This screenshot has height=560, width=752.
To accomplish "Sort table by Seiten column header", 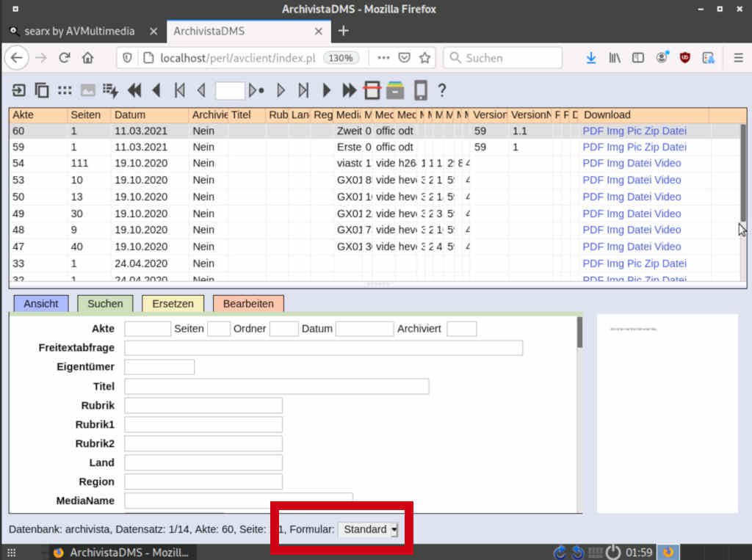I will click(x=88, y=115).
